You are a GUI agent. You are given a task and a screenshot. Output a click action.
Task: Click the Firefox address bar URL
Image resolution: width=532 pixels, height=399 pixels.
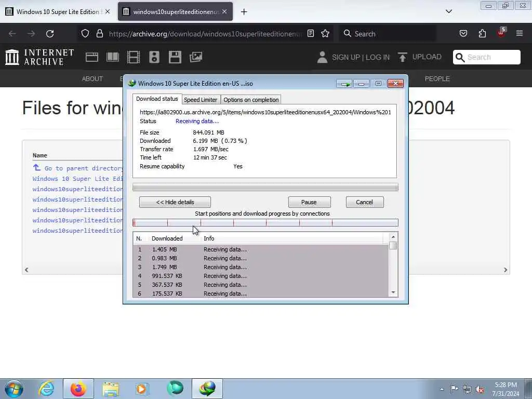point(205,34)
